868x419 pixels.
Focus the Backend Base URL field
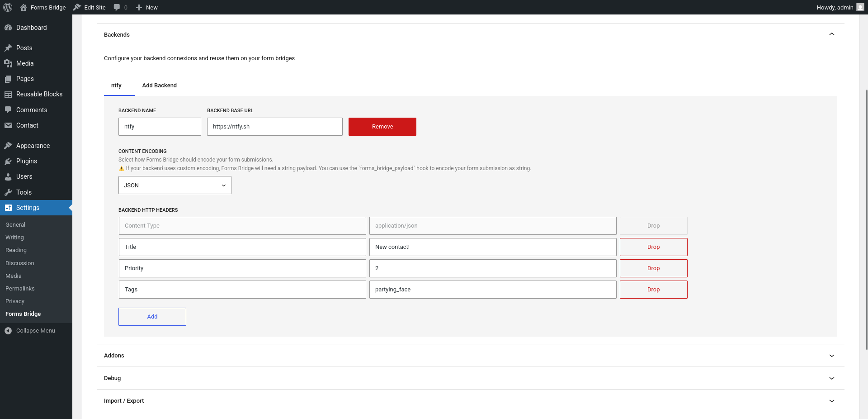click(x=275, y=127)
